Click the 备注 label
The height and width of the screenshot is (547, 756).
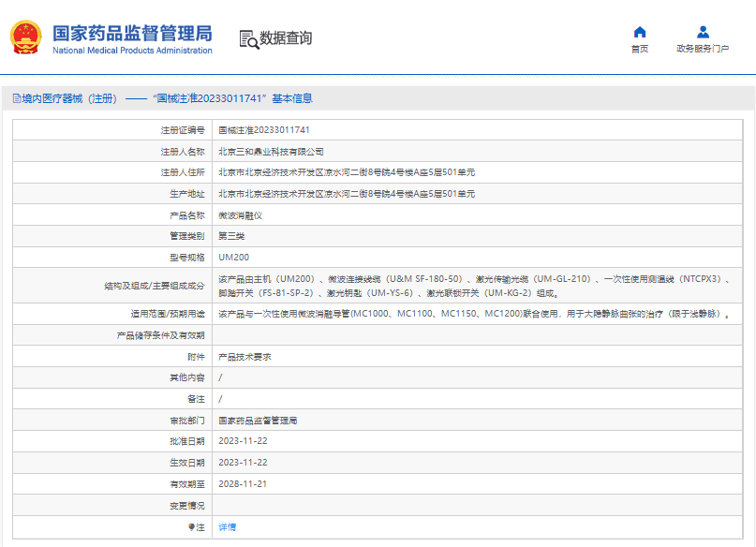point(196,399)
